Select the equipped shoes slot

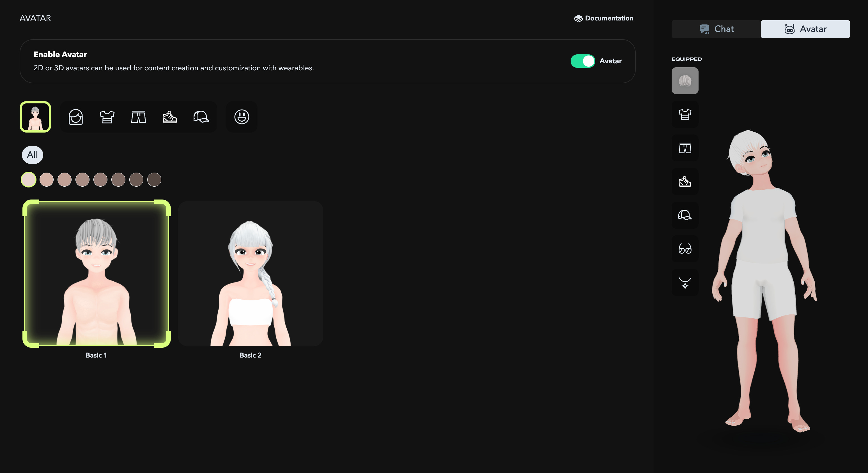pyautogui.click(x=685, y=182)
